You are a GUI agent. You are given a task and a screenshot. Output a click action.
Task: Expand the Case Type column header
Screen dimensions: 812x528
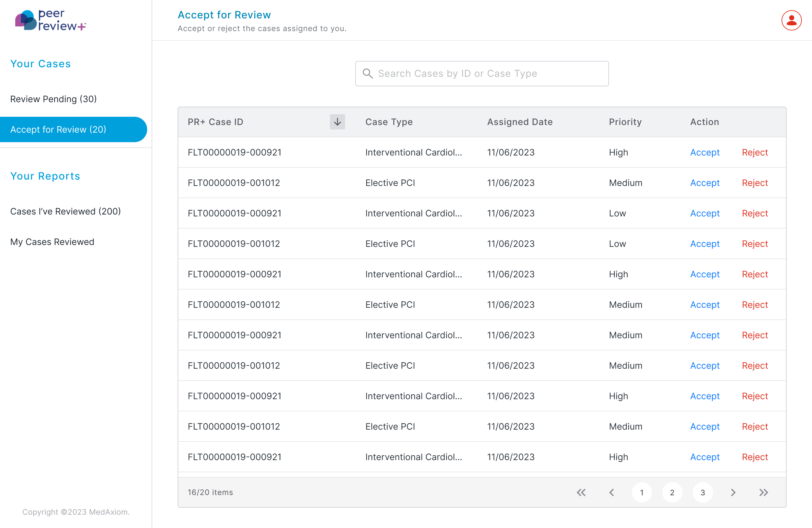point(389,122)
